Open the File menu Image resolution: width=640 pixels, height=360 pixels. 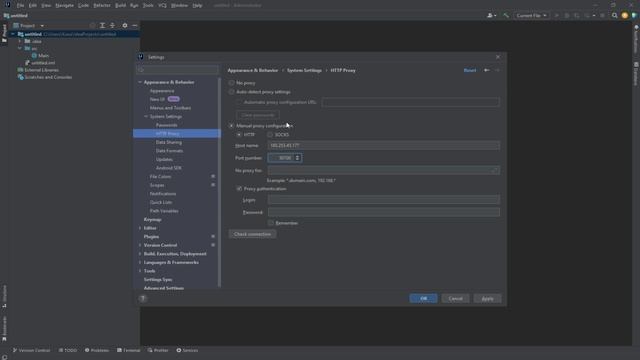pos(20,5)
